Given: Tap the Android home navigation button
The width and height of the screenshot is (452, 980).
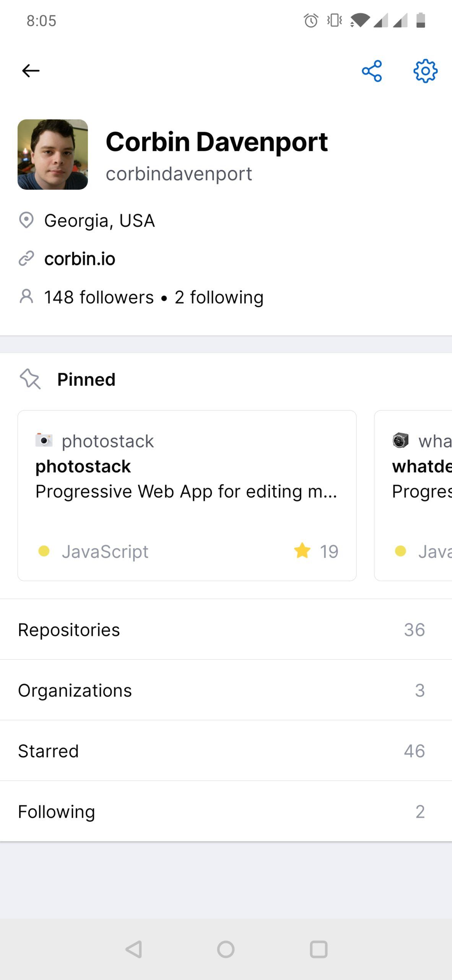Looking at the screenshot, I should coord(226,949).
